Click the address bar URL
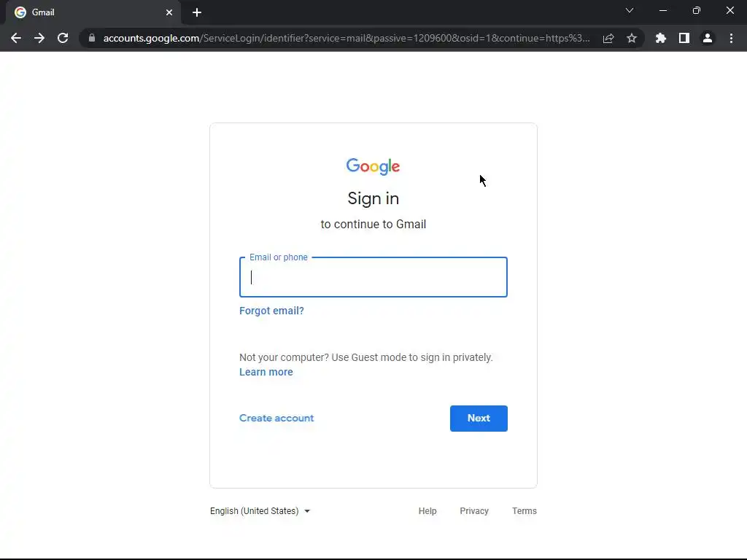The width and height of the screenshot is (747, 560). (347, 38)
